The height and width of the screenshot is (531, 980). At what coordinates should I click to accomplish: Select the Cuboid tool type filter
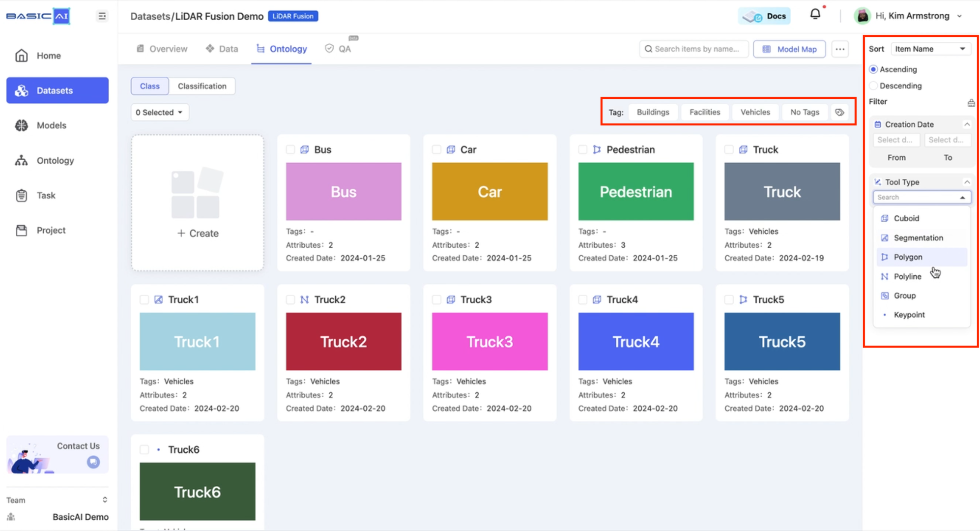(x=906, y=218)
